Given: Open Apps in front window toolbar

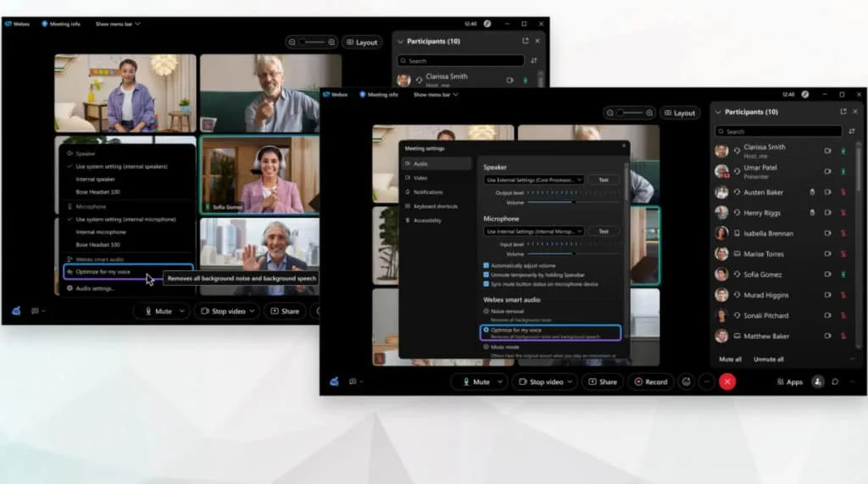Looking at the screenshot, I should point(790,381).
